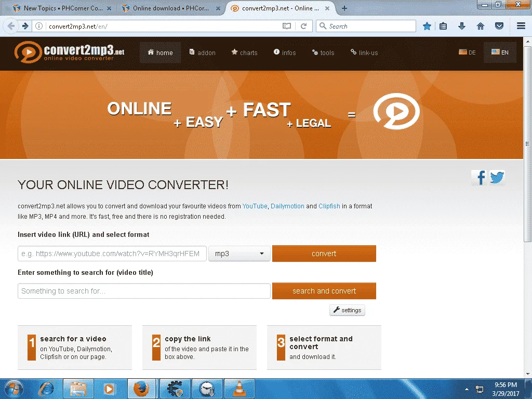Focus the Something to search for field
This screenshot has width=532, height=399.
(x=144, y=291)
